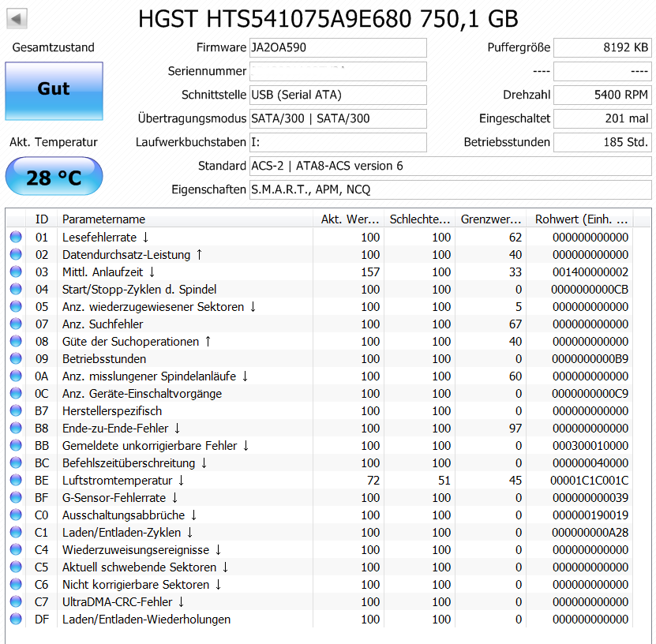Click status orb for Ende-zu-Ende-Fehler row
Image resolution: width=656 pixels, height=644 pixels.
point(16,428)
